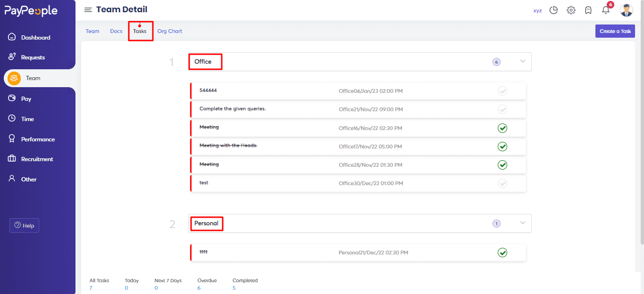Open Requests from sidebar
Image resolution: width=644 pixels, height=294 pixels.
[33, 57]
